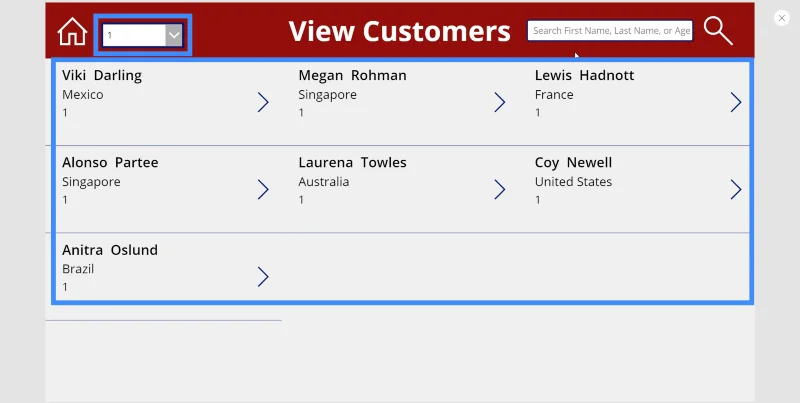Open Viki Darling details arrow

263,102
